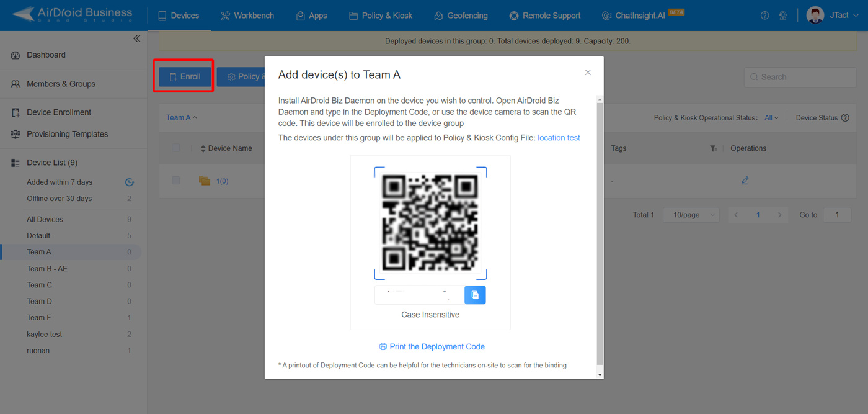This screenshot has width=868, height=414.
Task: Click the printer icon beside Print the Deployment Code
Action: [383, 347]
